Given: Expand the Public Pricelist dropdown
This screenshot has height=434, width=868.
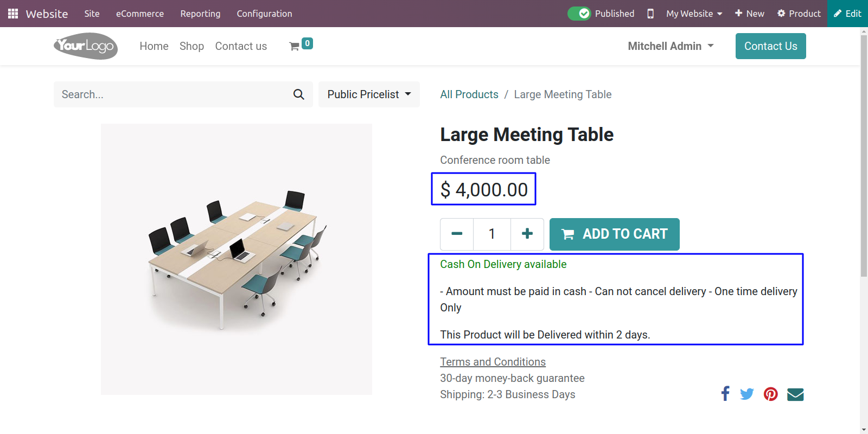Looking at the screenshot, I should pyautogui.click(x=369, y=94).
